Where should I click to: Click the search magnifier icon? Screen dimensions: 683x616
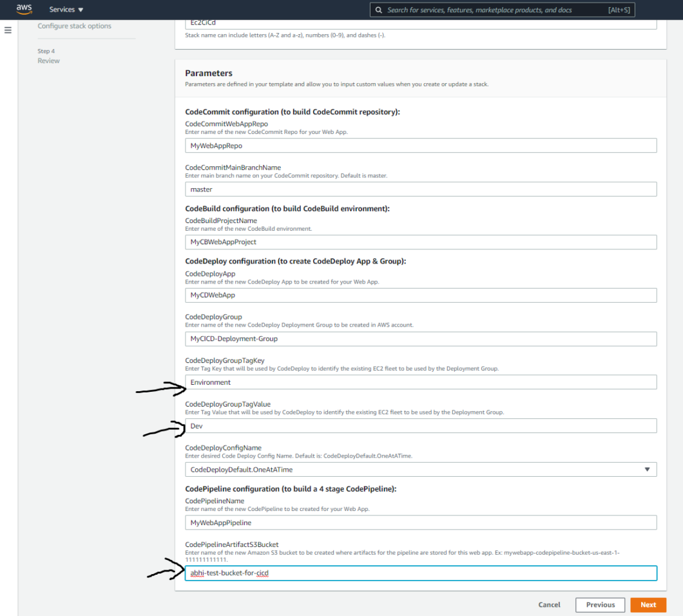(378, 10)
